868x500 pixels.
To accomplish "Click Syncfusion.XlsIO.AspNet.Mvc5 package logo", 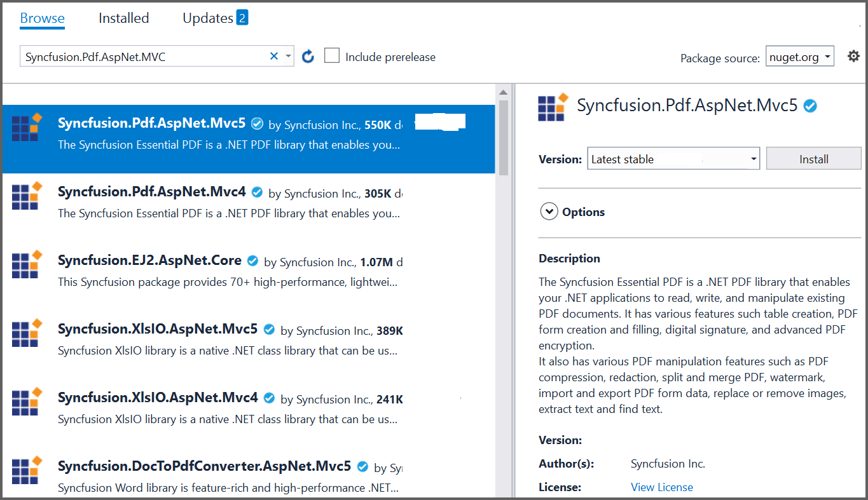I will click(x=27, y=333).
